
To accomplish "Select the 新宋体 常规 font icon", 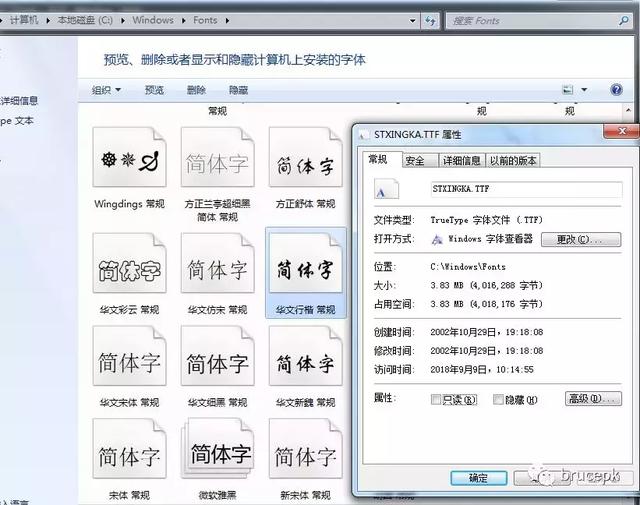I will click(x=305, y=448).
